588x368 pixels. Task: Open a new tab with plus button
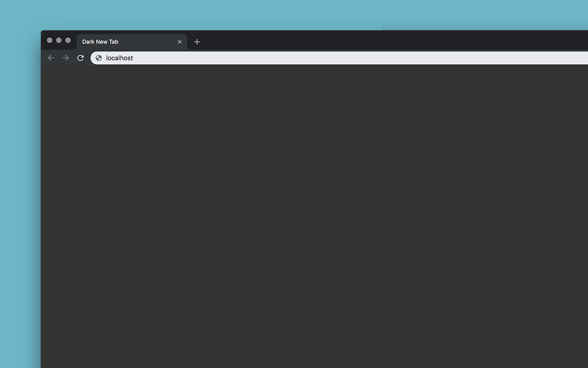pos(197,42)
